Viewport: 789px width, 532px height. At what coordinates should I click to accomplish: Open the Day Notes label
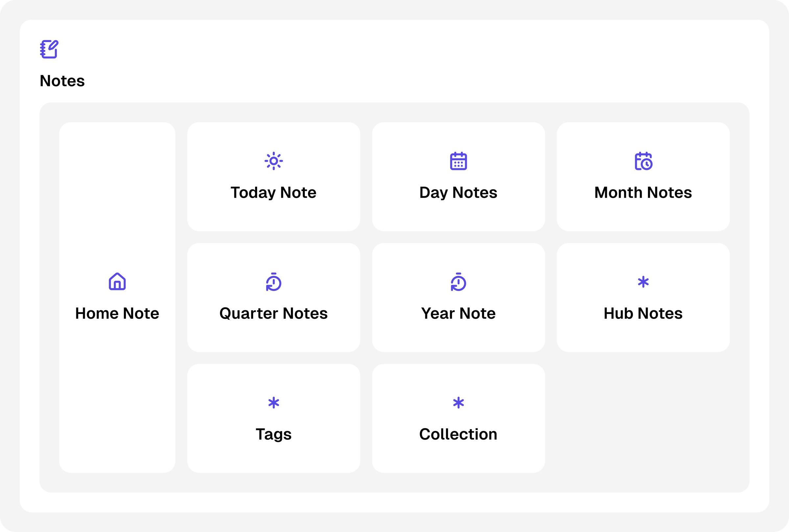[458, 193]
